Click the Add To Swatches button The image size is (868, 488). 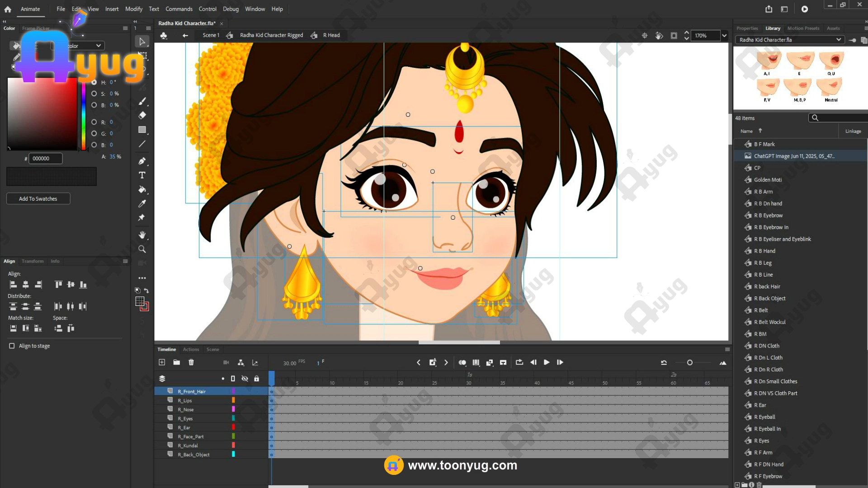38,199
